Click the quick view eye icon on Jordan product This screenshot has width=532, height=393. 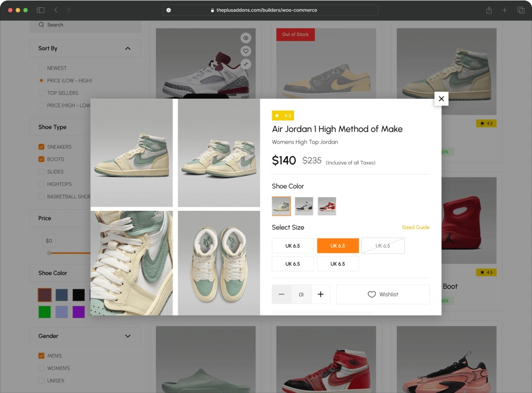245,37
